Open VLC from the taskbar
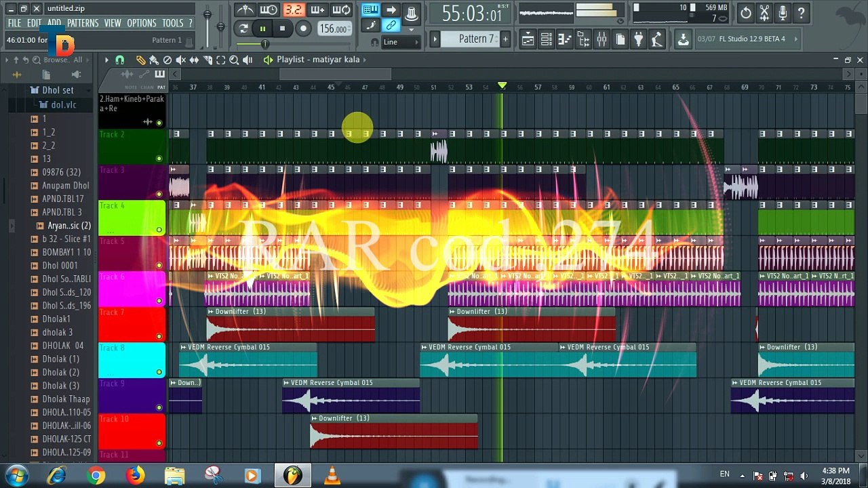The image size is (868, 488). click(332, 476)
